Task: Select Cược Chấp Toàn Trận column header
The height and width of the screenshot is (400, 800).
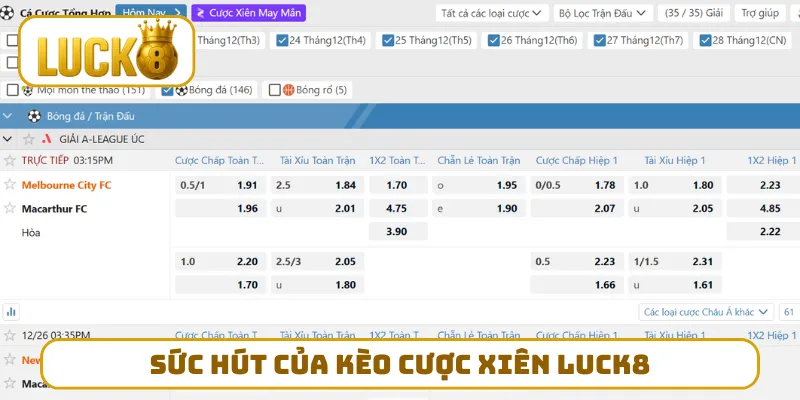Action: click(219, 161)
